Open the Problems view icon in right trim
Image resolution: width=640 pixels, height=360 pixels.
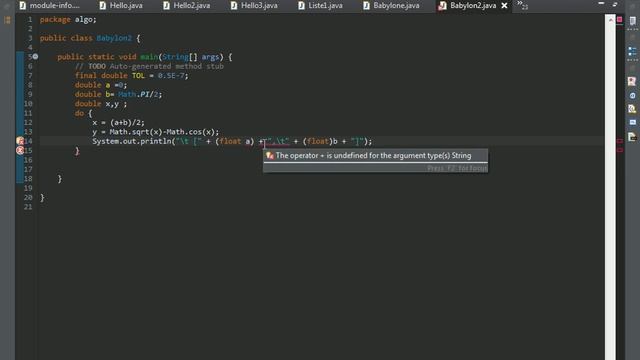pyautogui.click(x=632, y=81)
